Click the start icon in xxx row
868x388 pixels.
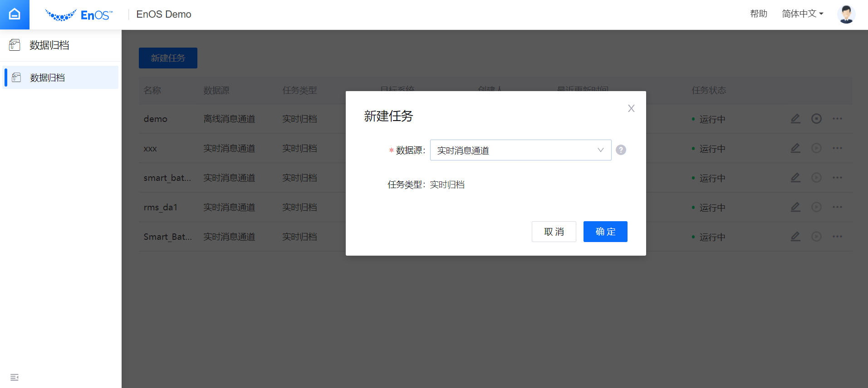pyautogui.click(x=816, y=148)
